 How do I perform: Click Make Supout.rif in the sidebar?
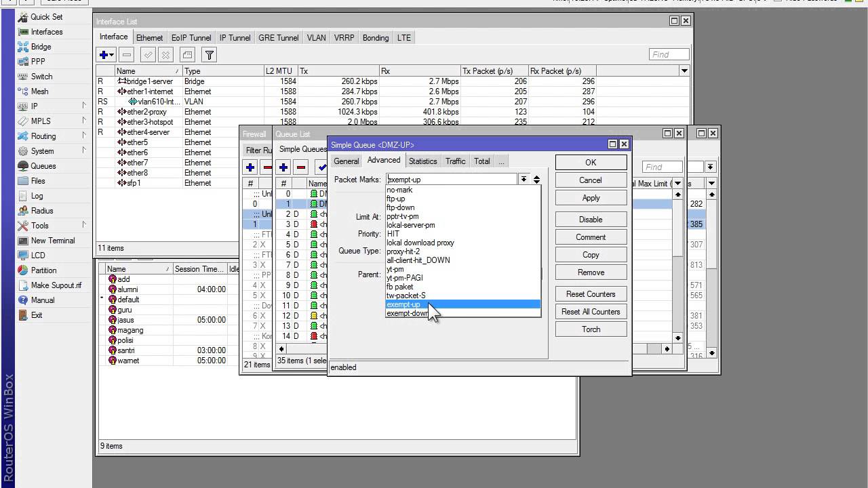click(x=56, y=285)
